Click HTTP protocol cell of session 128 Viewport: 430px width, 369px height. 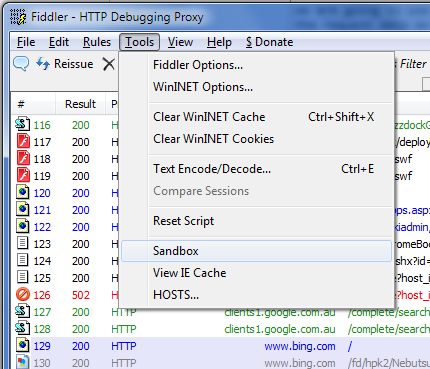point(124,329)
